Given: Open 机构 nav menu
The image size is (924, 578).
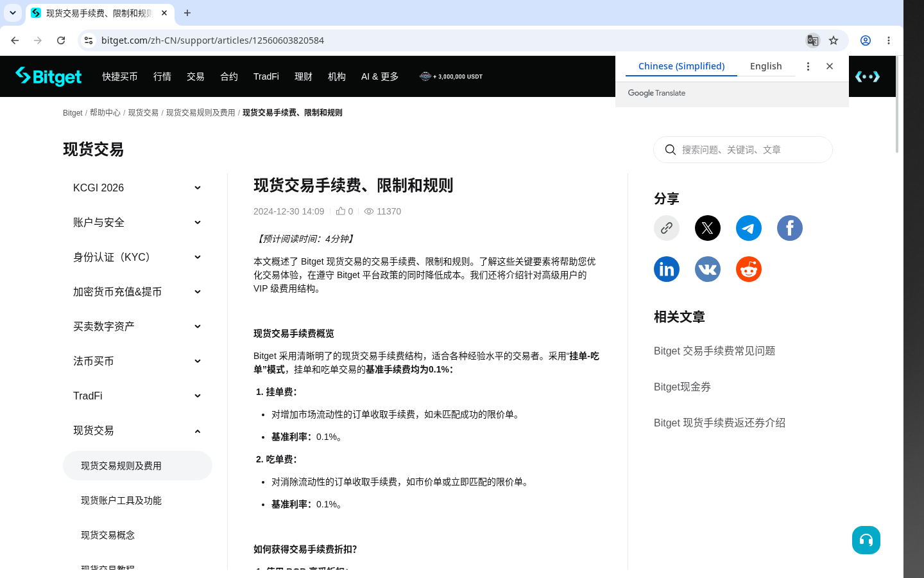Looking at the screenshot, I should [337, 76].
